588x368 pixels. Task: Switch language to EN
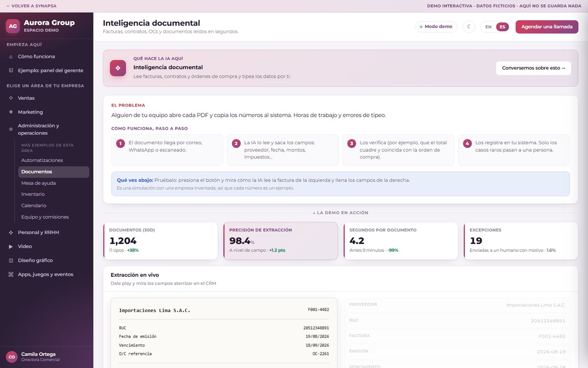pyautogui.click(x=488, y=27)
